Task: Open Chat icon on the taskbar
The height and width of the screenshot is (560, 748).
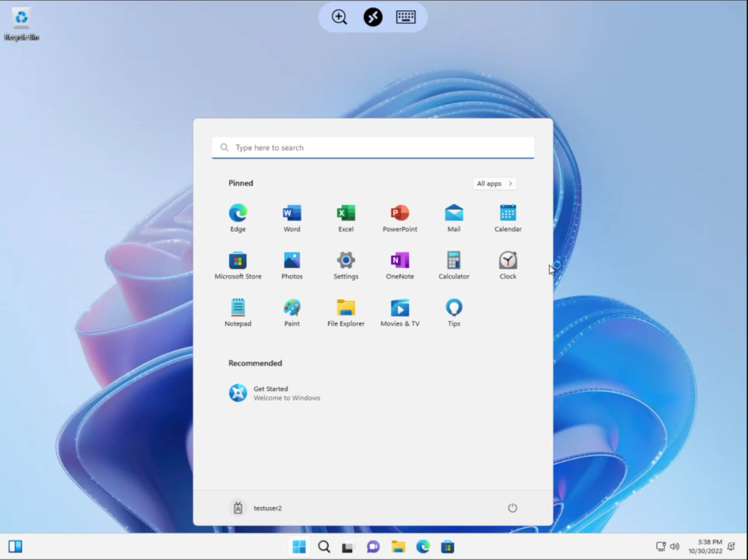Action: pos(373,547)
